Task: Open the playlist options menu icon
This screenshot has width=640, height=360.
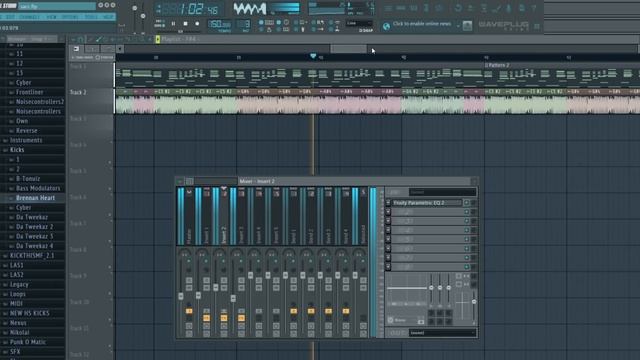Action: pos(73,39)
